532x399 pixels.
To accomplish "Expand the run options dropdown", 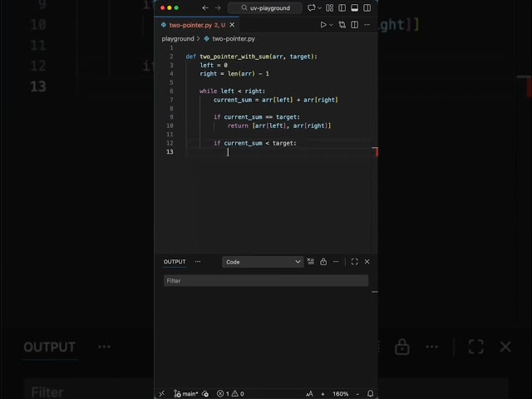I will 331,25.
